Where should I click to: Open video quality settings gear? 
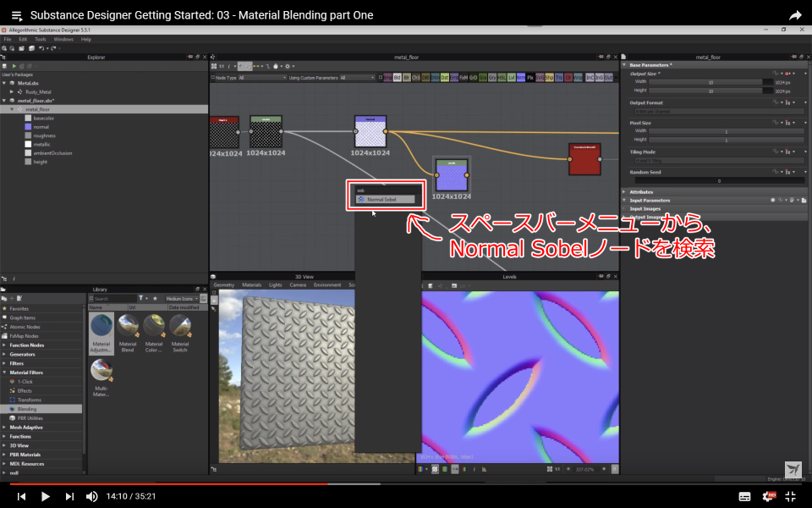coord(769,496)
